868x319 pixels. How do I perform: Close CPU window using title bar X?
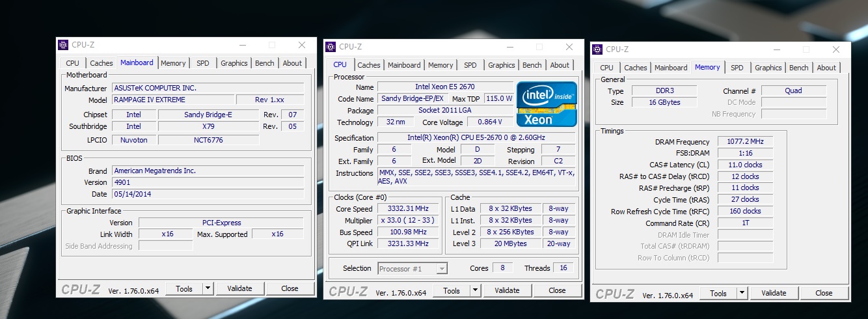(569, 47)
